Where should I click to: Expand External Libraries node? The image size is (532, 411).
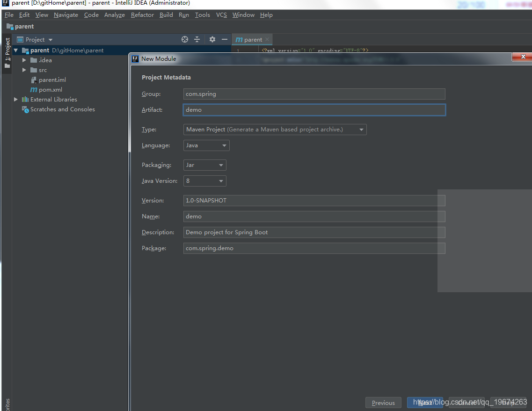click(15, 99)
